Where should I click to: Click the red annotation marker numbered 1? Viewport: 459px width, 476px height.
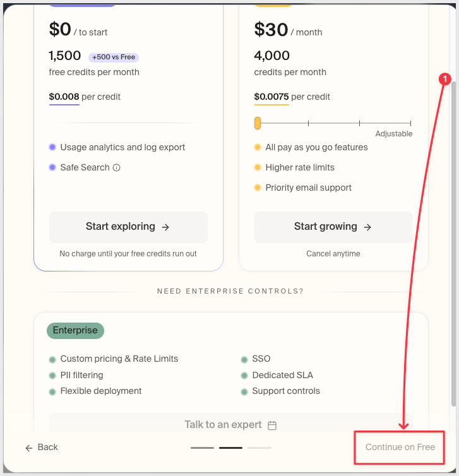[444, 80]
